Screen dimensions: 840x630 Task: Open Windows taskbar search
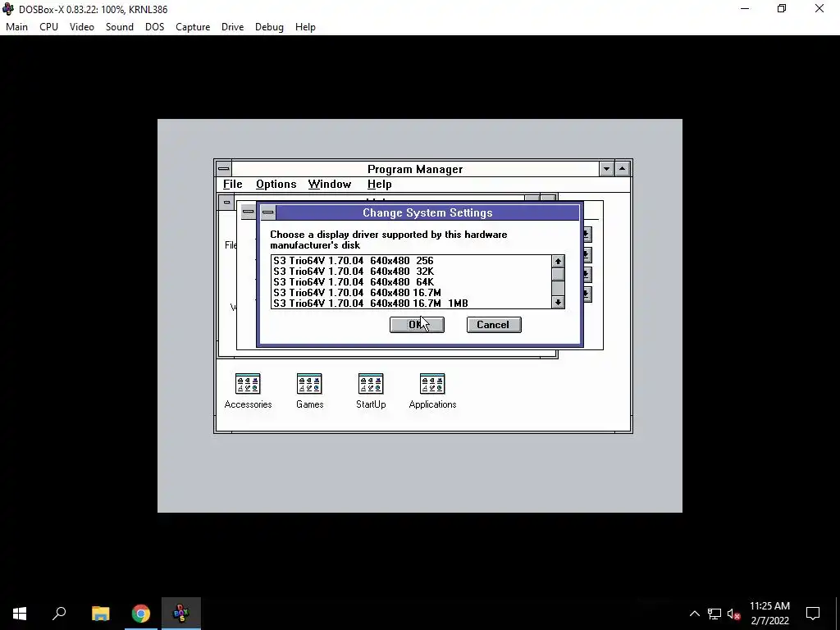[59, 614]
